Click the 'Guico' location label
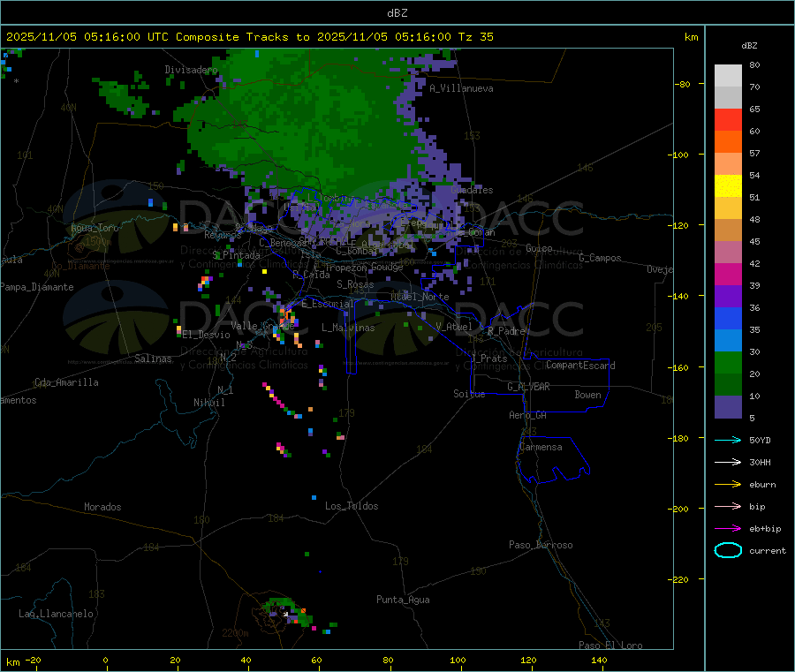This screenshot has height=672, width=795. (x=539, y=248)
